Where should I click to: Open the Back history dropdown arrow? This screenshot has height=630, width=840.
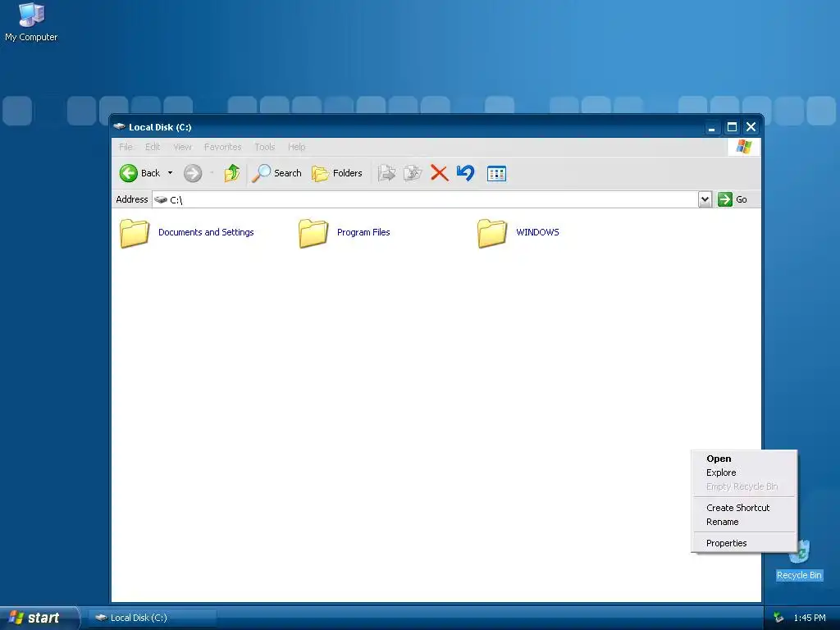point(170,173)
